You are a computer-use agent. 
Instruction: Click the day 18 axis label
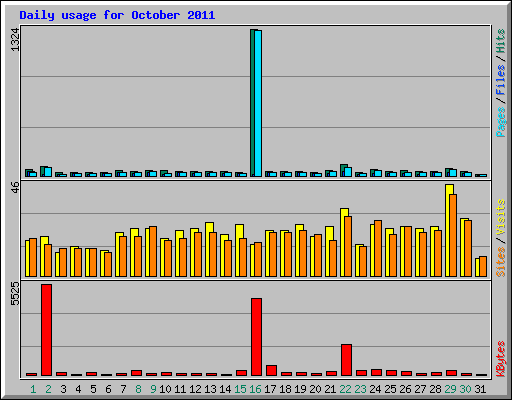point(285,389)
